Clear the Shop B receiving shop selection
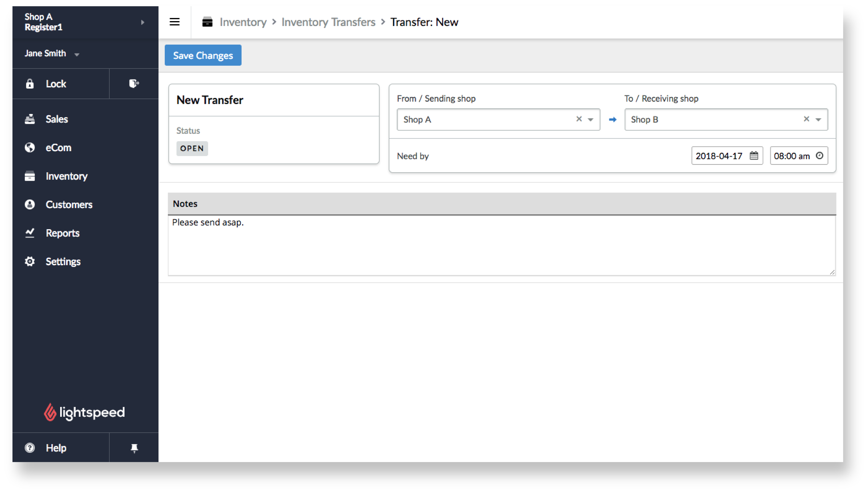This screenshot has height=493, width=868. pyautogui.click(x=806, y=119)
